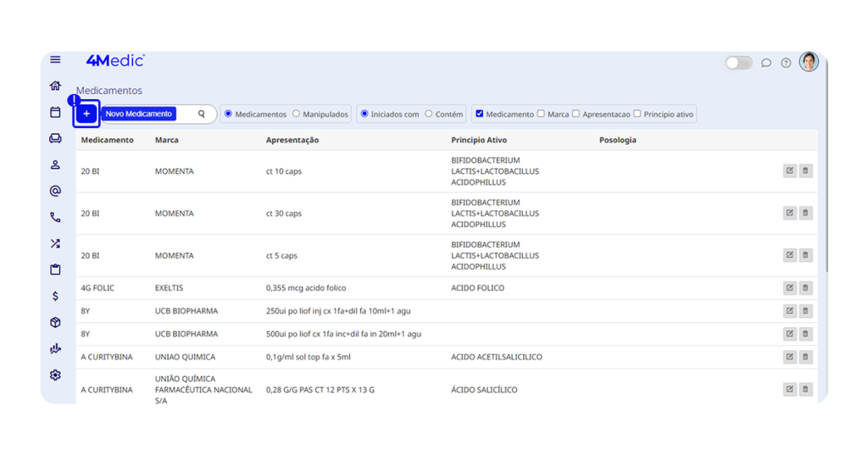Open the user profile avatar
This screenshot has width=868, height=456.
pos(809,62)
